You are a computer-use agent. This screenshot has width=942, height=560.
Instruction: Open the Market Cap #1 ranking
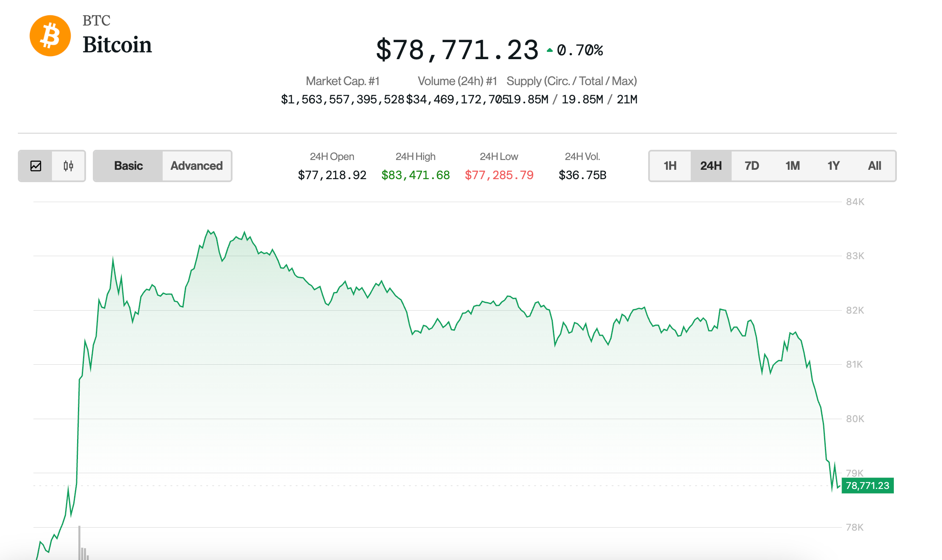click(343, 81)
